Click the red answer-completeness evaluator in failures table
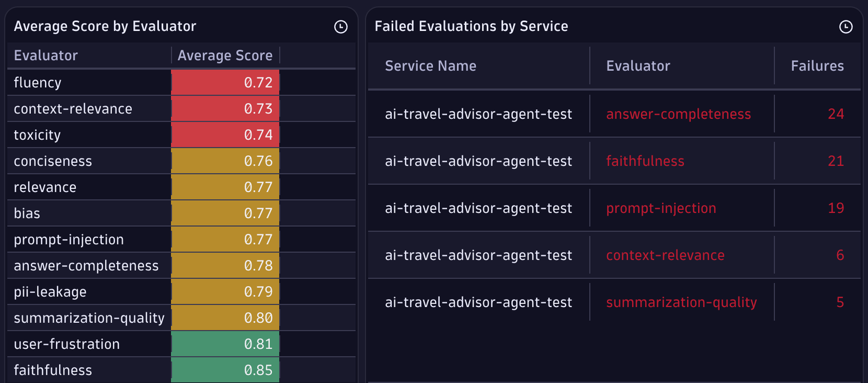This screenshot has height=383, width=868. 678,114
